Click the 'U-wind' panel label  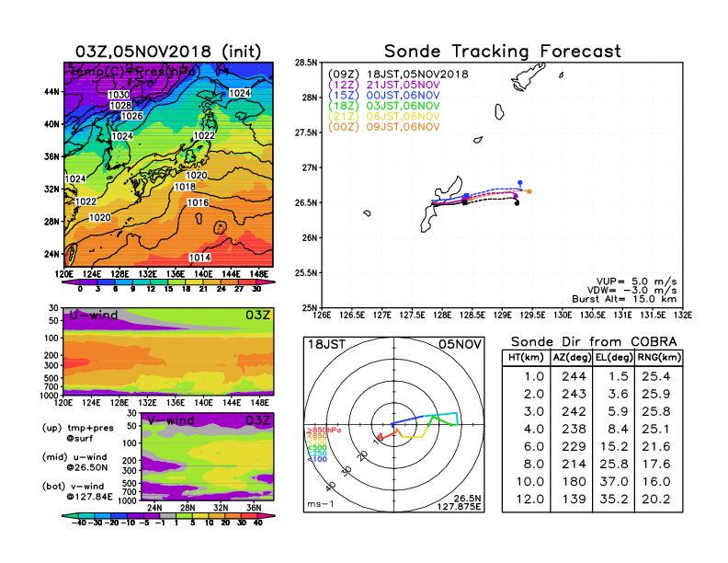click(94, 316)
